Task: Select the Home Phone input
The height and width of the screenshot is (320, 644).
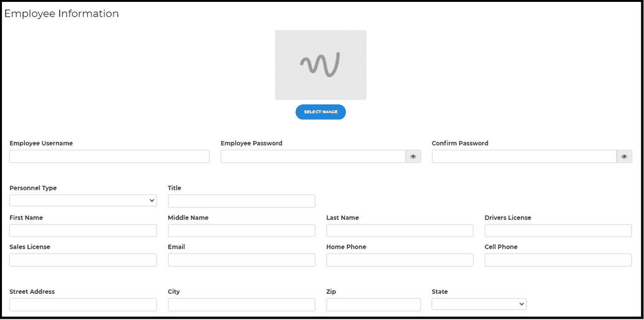Action: click(399, 260)
